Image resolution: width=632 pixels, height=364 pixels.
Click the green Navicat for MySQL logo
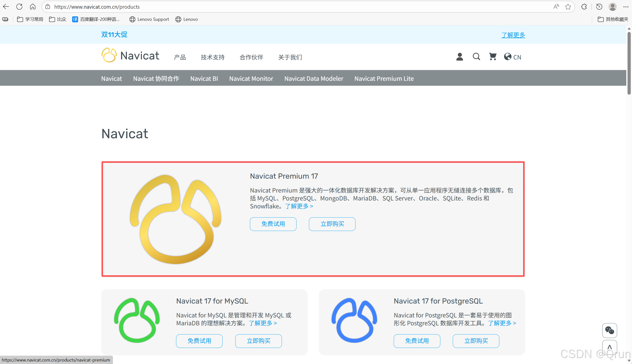tap(137, 320)
